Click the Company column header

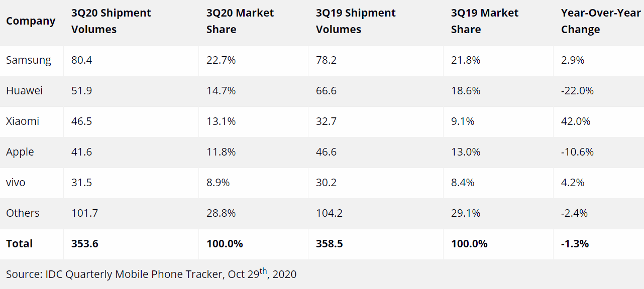point(31,21)
